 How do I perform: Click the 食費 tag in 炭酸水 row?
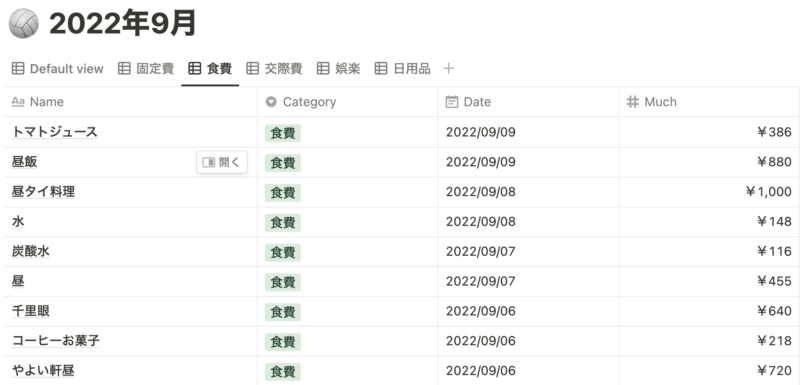coord(283,252)
